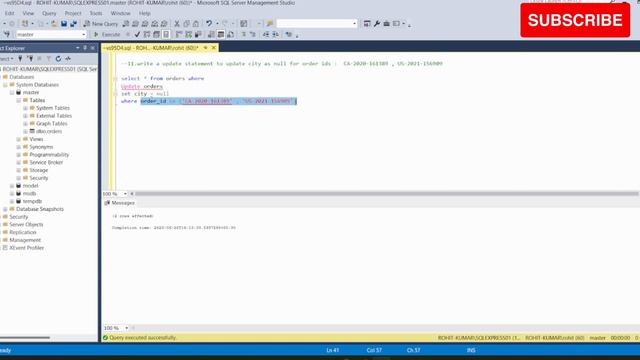Screen dimensions: 640x360
Task: Run the query with Execute
Action: tap(107, 35)
